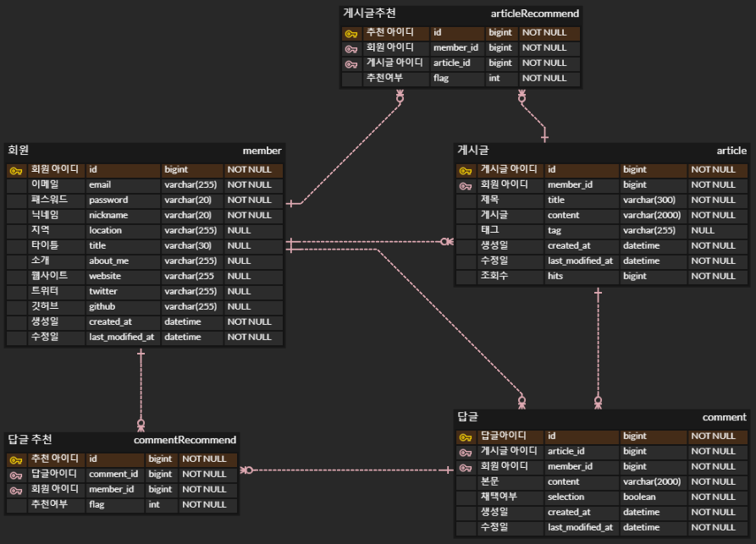This screenshot has width=756, height=544.
Task: Click the 채택여부 logical name cell
Action: click(x=499, y=497)
